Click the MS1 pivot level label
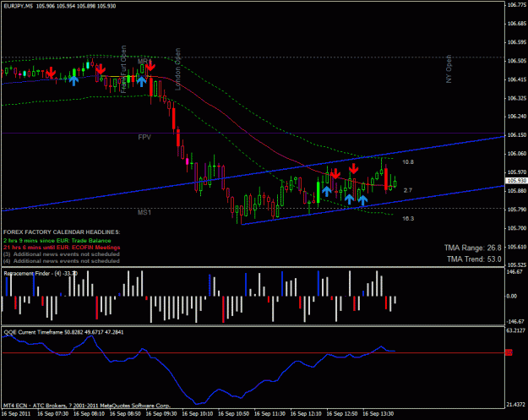Image resolution: width=528 pixels, height=420 pixels. [x=144, y=212]
